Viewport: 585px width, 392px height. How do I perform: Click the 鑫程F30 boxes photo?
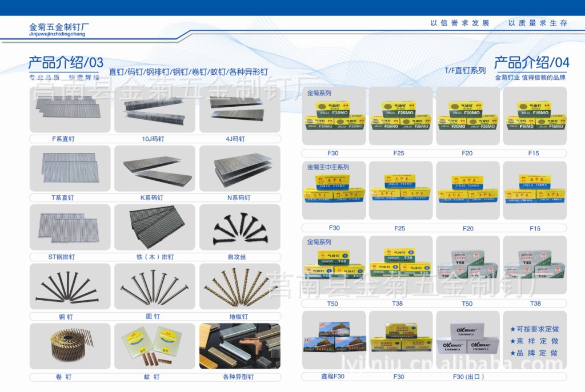click(334, 340)
